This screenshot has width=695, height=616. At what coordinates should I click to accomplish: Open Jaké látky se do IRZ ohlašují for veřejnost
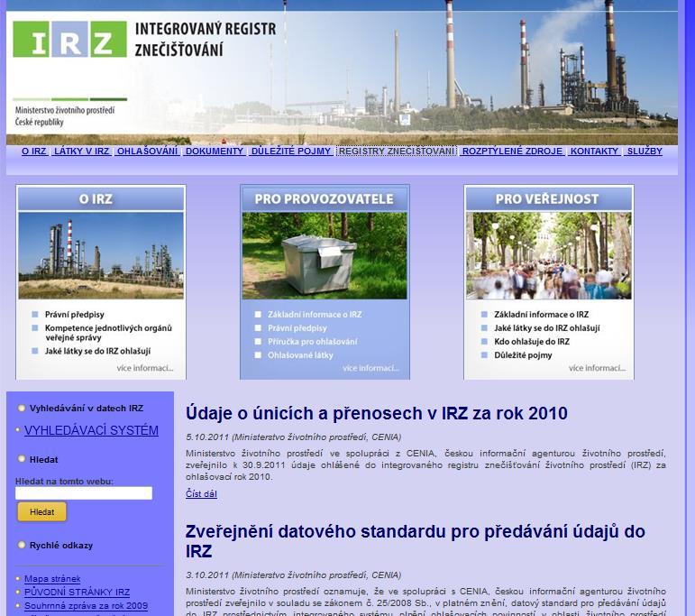tap(547, 328)
